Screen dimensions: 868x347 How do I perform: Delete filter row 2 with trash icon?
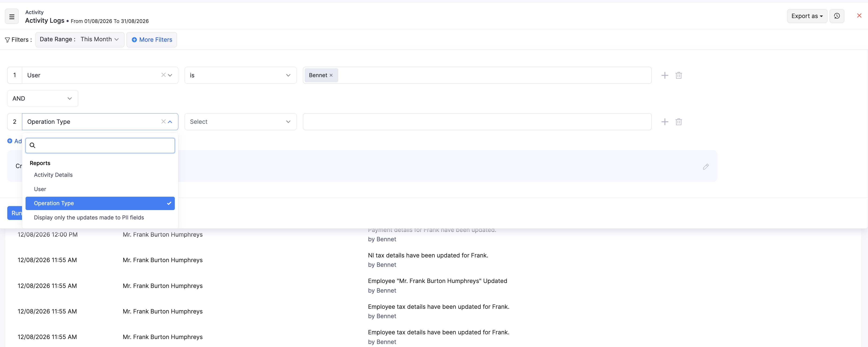(x=678, y=122)
